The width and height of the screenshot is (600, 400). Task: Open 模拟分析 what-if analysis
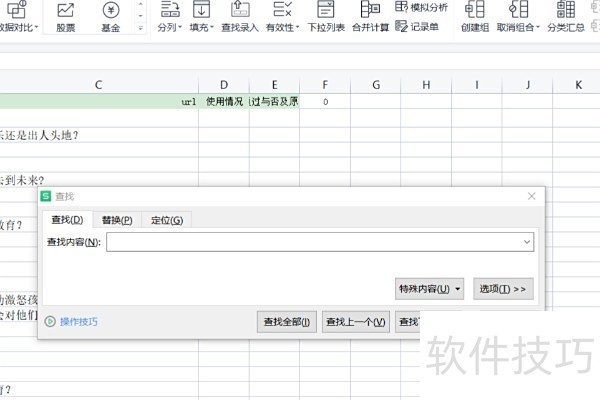point(421,7)
